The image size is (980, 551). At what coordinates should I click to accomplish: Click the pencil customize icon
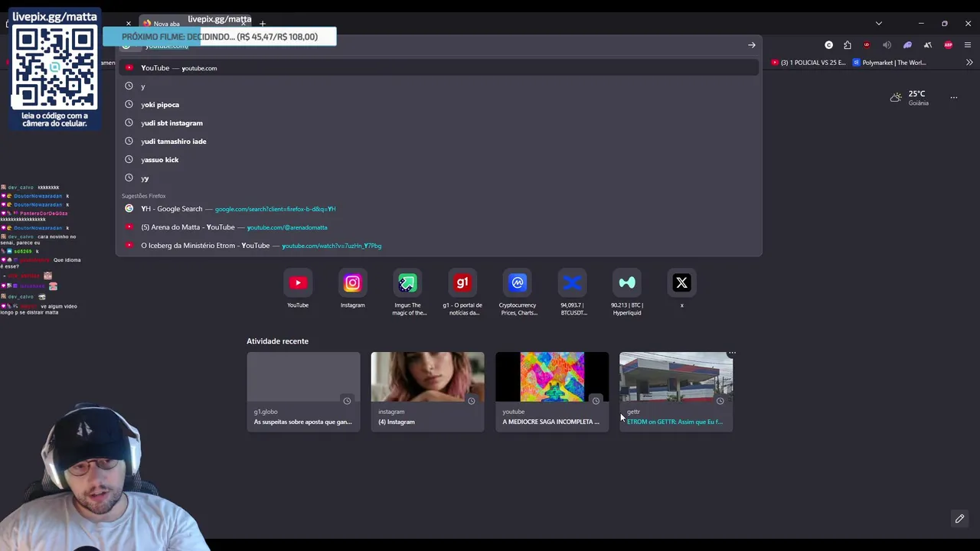(x=959, y=519)
